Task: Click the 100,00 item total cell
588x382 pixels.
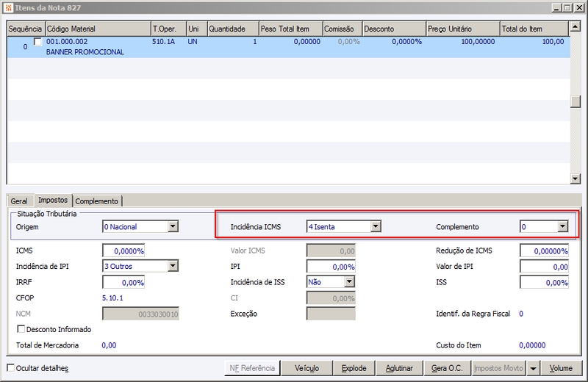Action: [553, 42]
